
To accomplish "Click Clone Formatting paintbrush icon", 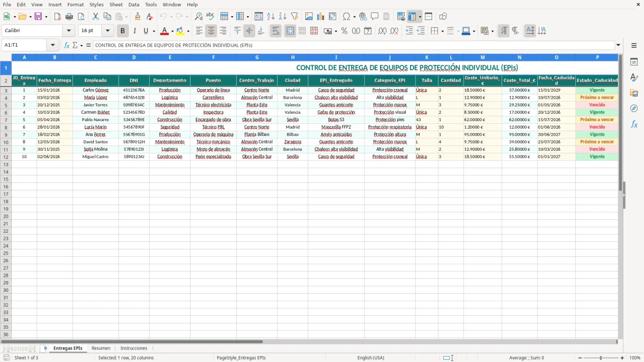I will pyautogui.click(x=137, y=17).
